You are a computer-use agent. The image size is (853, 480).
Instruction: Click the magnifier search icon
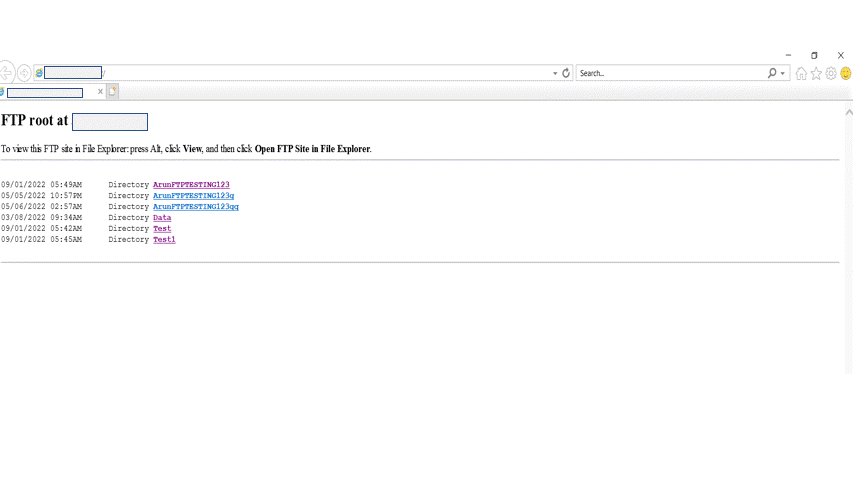pyautogui.click(x=772, y=73)
